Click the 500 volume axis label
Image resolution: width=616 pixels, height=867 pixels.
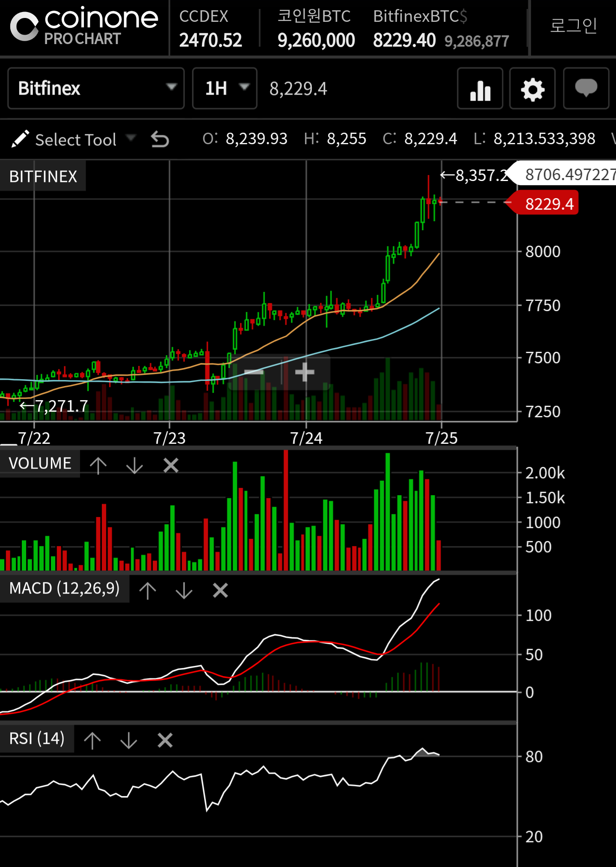[x=539, y=547]
